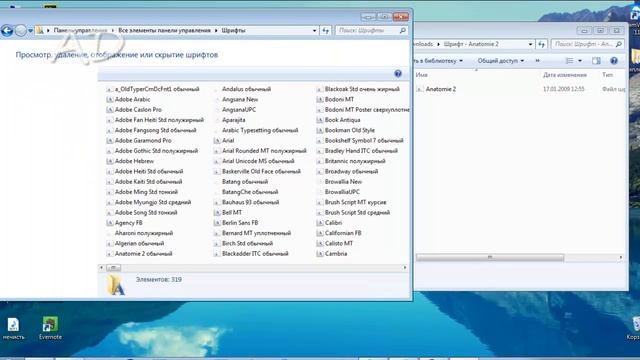The height and width of the screenshot is (360, 640).
Task: Click "Имя" column header in Explorer
Action: tap(422, 75)
